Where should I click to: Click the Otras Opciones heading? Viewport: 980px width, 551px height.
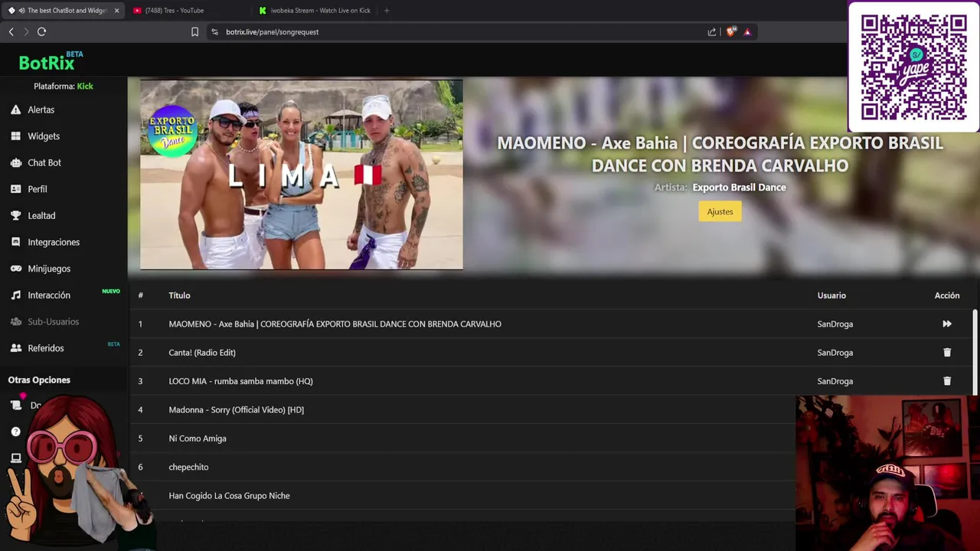(39, 380)
